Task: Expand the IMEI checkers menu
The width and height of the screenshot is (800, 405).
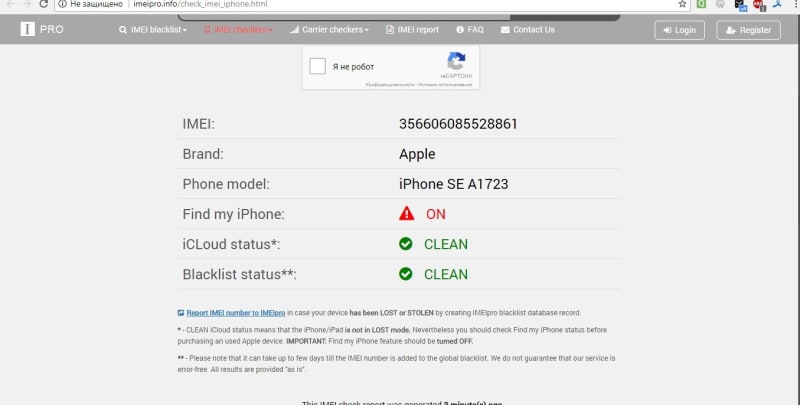Action: (x=238, y=30)
